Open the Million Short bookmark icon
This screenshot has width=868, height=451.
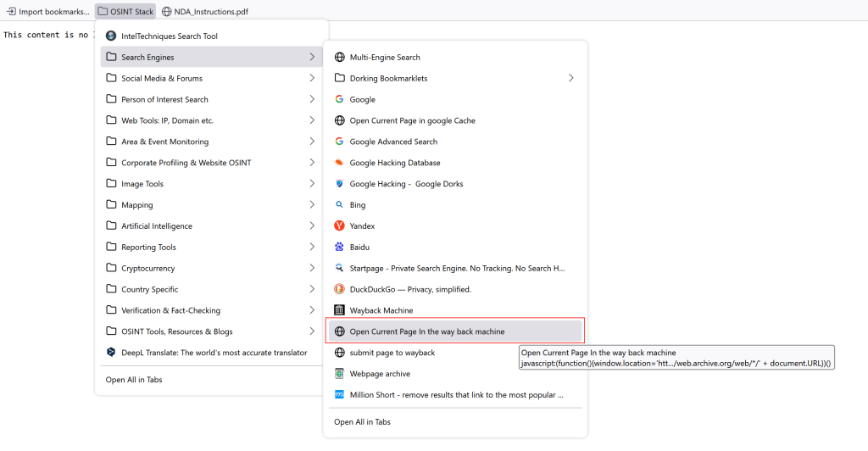pyautogui.click(x=339, y=394)
